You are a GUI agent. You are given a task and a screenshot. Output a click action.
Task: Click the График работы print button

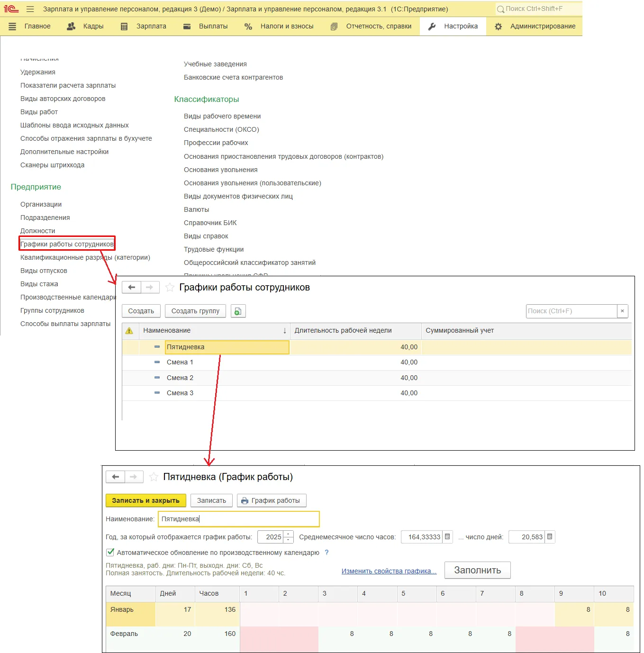tap(272, 500)
